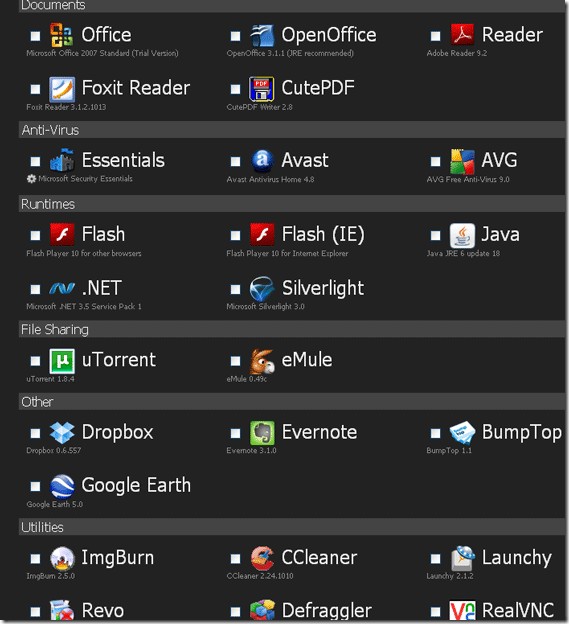This screenshot has height=624, width=569.
Task: Click the Adobe Reader icon
Action: point(462,34)
